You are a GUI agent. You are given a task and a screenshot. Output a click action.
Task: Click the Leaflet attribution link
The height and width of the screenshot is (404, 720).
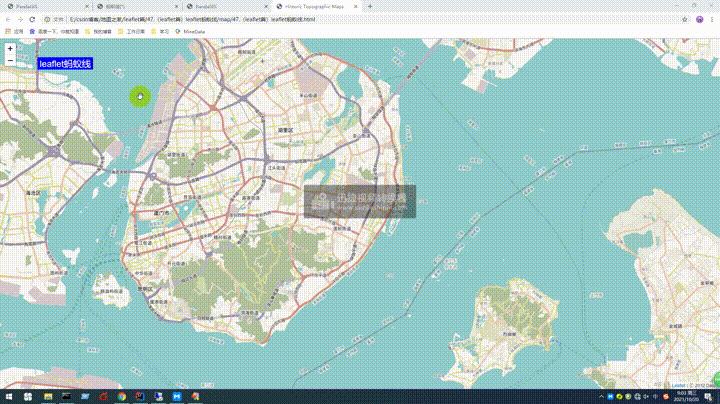[x=679, y=386]
